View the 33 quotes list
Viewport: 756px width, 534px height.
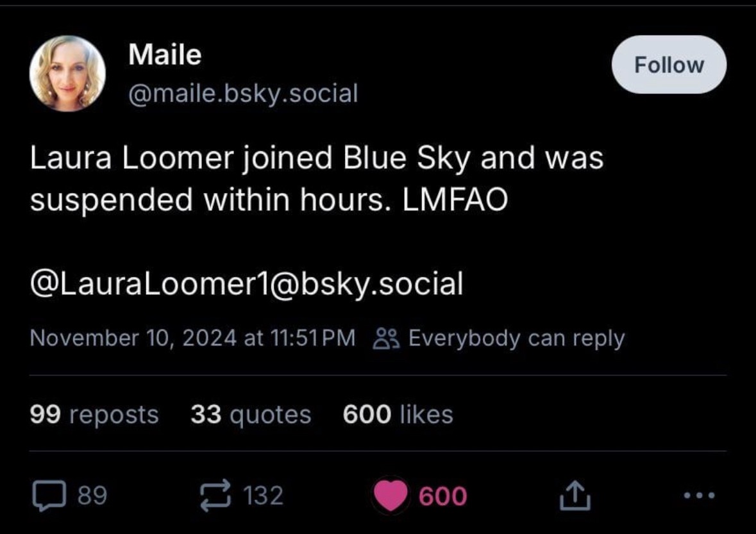tap(251, 414)
